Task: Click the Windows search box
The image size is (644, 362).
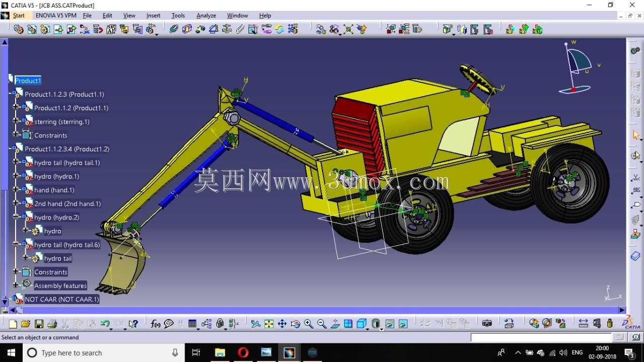Action: point(103,353)
